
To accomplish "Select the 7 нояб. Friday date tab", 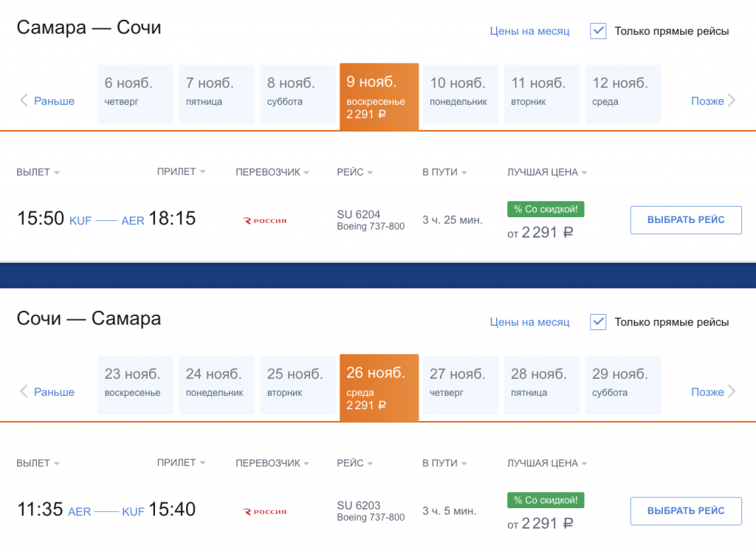I will coord(215,94).
